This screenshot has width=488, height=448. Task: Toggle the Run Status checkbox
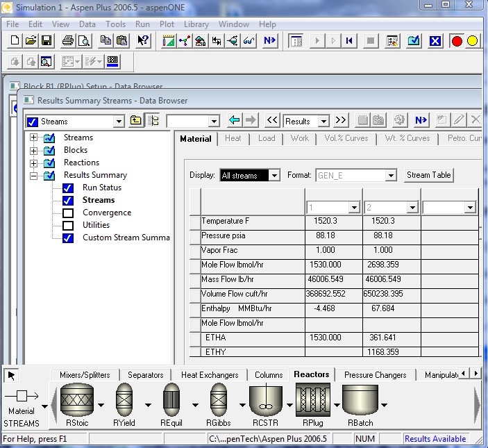(x=68, y=188)
